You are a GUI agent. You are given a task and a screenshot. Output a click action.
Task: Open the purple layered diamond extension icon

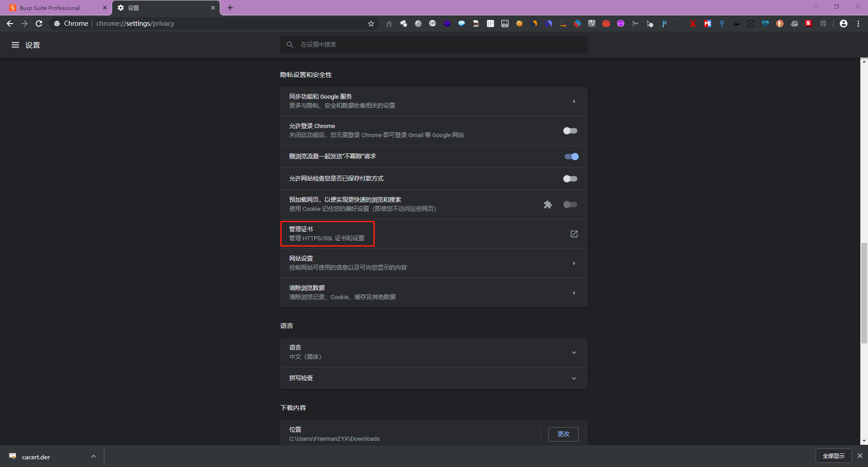(447, 24)
